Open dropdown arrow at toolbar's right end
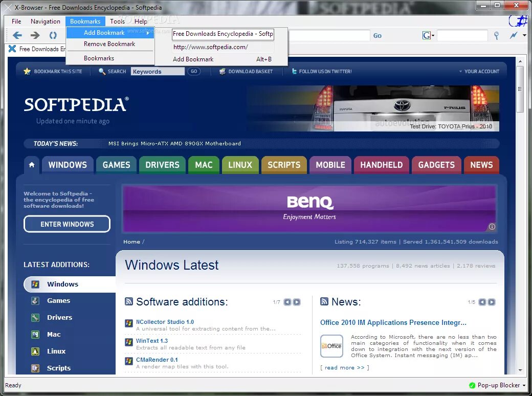This screenshot has height=396, width=532. point(524,35)
